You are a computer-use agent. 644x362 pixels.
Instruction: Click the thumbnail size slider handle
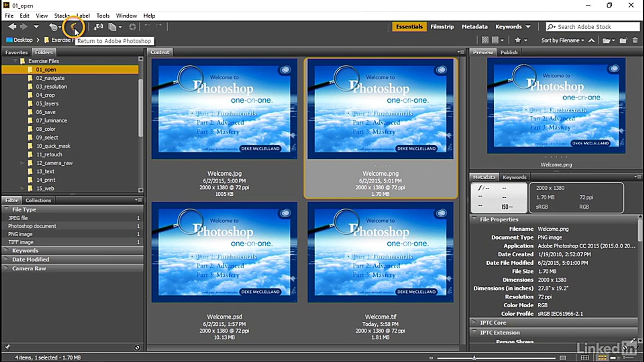(x=474, y=358)
